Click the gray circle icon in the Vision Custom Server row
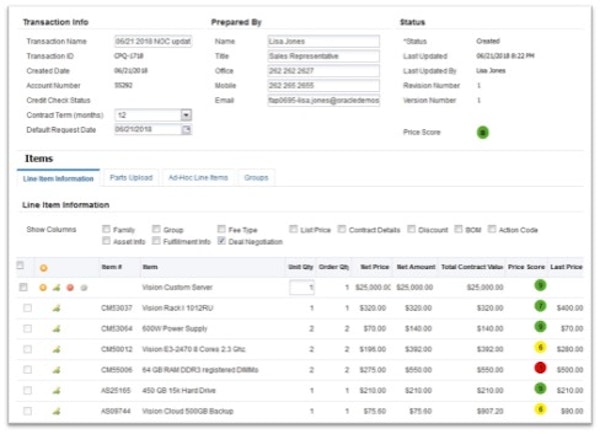The width and height of the screenshot is (600, 434). 84,287
